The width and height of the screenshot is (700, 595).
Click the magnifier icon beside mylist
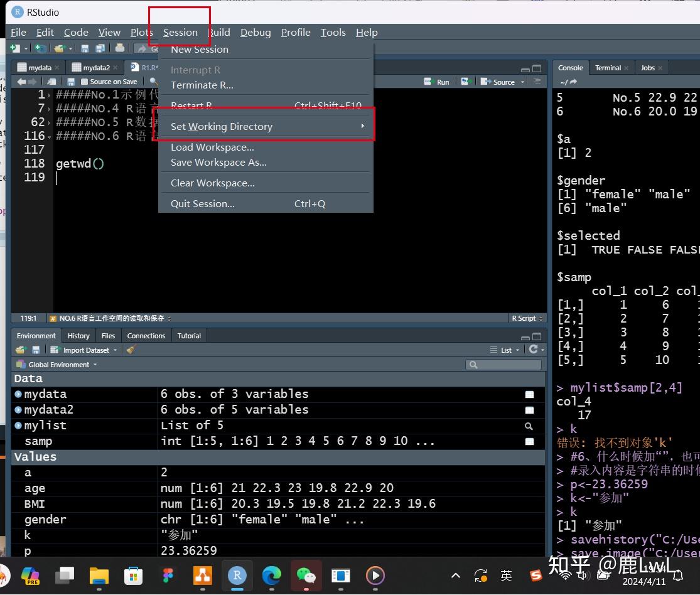[529, 426]
